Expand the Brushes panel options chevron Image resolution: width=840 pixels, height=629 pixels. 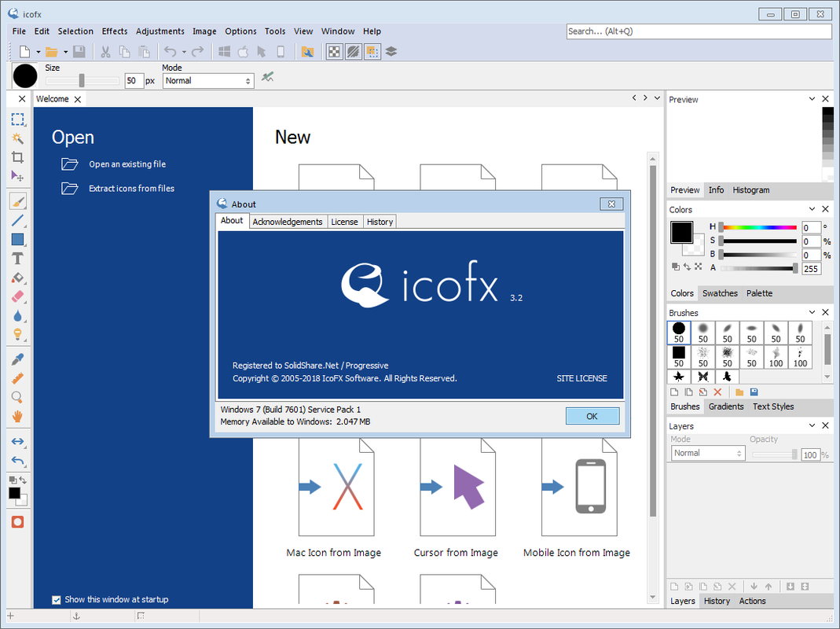click(812, 311)
